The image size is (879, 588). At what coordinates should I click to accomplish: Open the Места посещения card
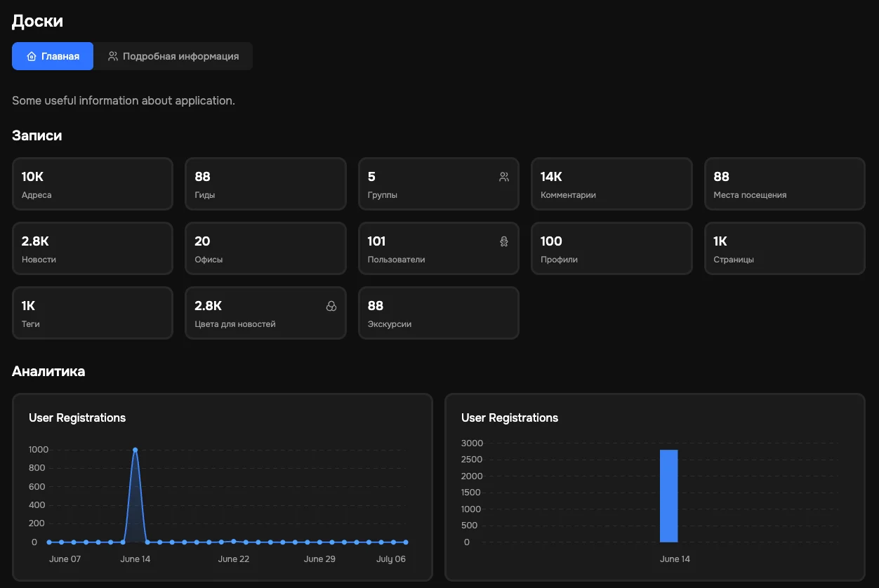click(785, 184)
